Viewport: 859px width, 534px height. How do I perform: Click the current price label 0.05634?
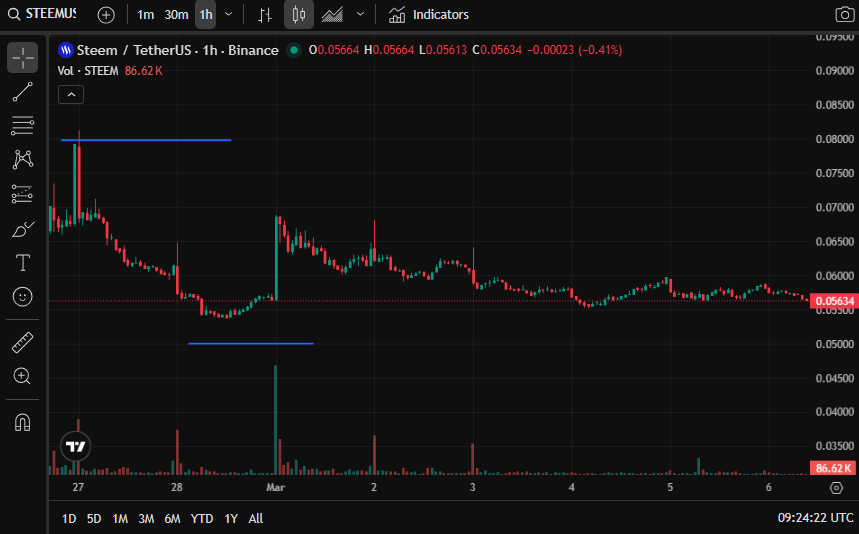[x=834, y=301]
